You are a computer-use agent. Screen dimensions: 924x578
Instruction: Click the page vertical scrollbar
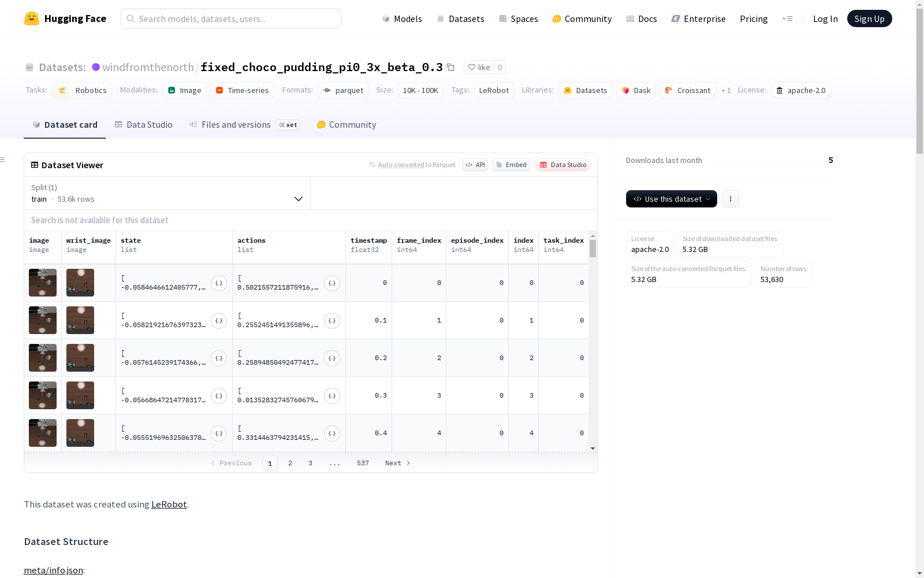tap(919, 289)
